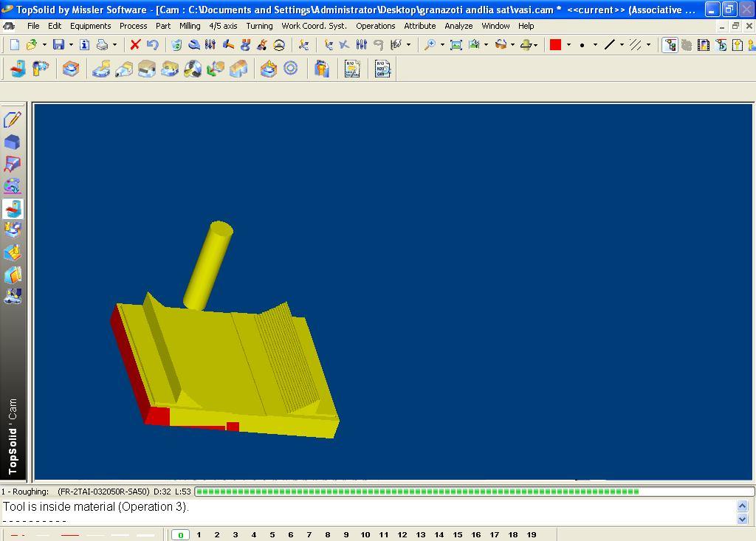Screen dimensions: 756x541
Task: Expand the sunglasses render mode dropdown arrow
Action: coord(512,45)
